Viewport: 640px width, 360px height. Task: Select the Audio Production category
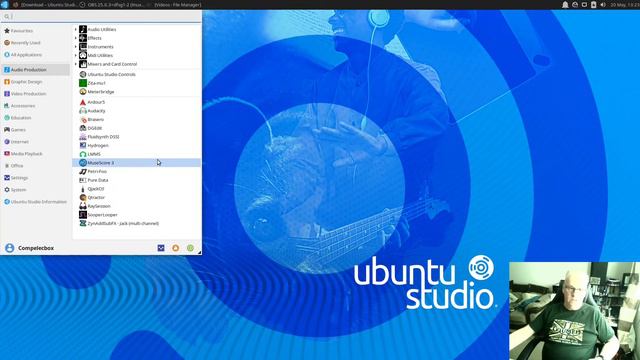pyautogui.click(x=36, y=70)
